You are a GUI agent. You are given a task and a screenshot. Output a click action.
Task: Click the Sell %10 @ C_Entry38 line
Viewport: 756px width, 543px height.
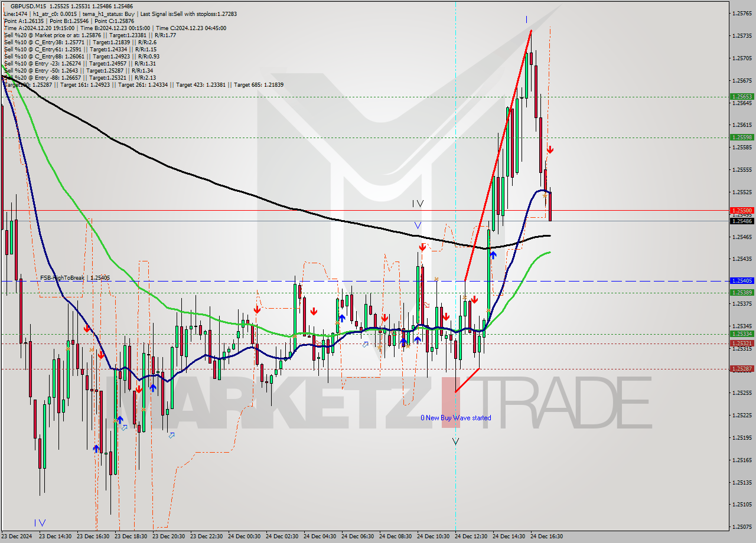tap(80, 42)
